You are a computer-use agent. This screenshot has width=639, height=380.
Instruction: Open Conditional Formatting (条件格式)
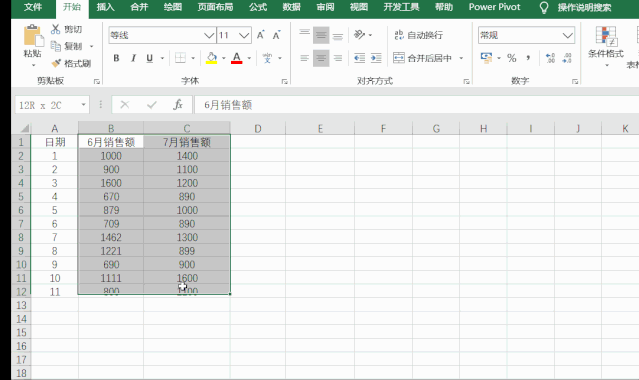coord(606,47)
